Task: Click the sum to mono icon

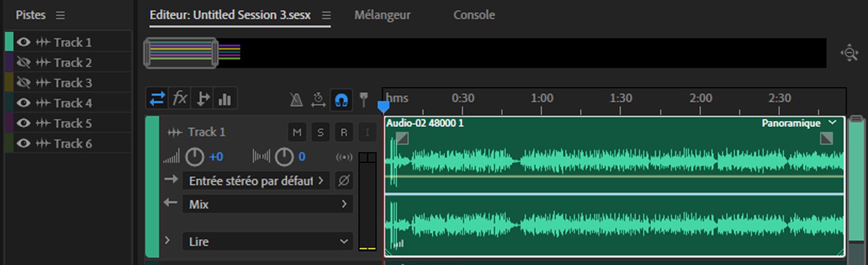Action: click(344, 157)
